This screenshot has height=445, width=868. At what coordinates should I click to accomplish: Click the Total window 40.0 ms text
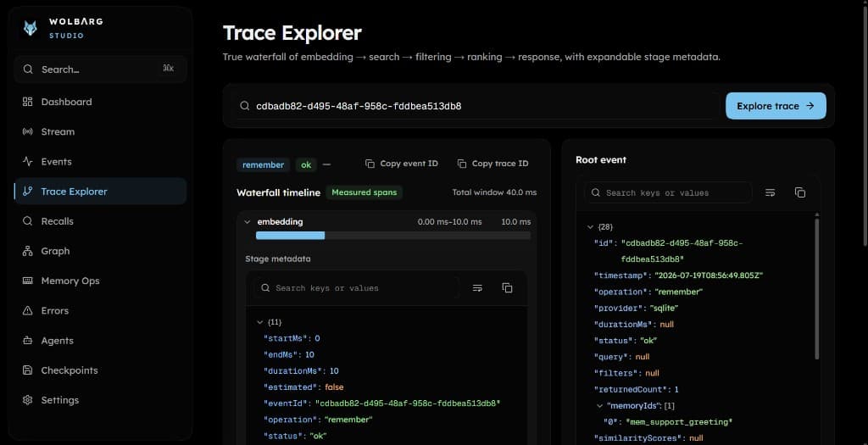coord(494,192)
